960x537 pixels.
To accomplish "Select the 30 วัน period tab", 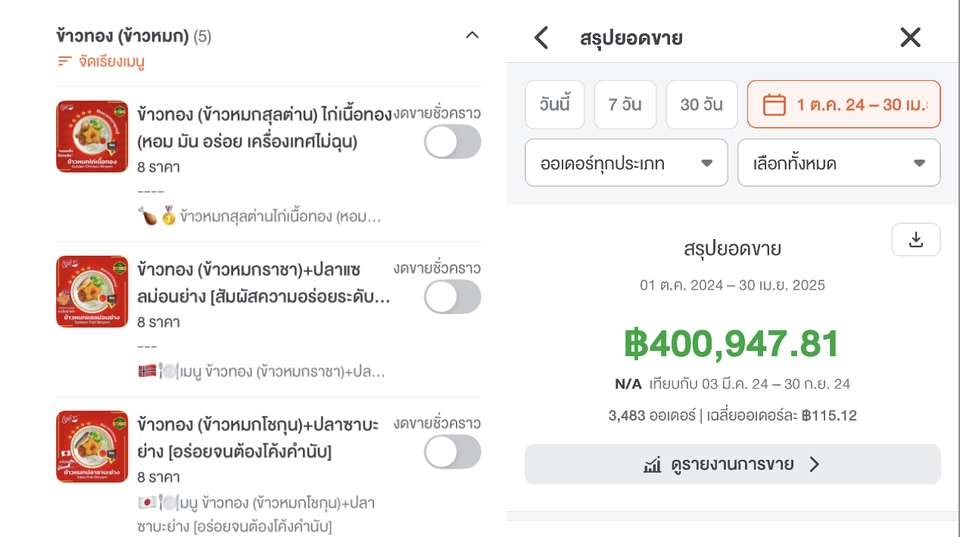I will point(702,104).
